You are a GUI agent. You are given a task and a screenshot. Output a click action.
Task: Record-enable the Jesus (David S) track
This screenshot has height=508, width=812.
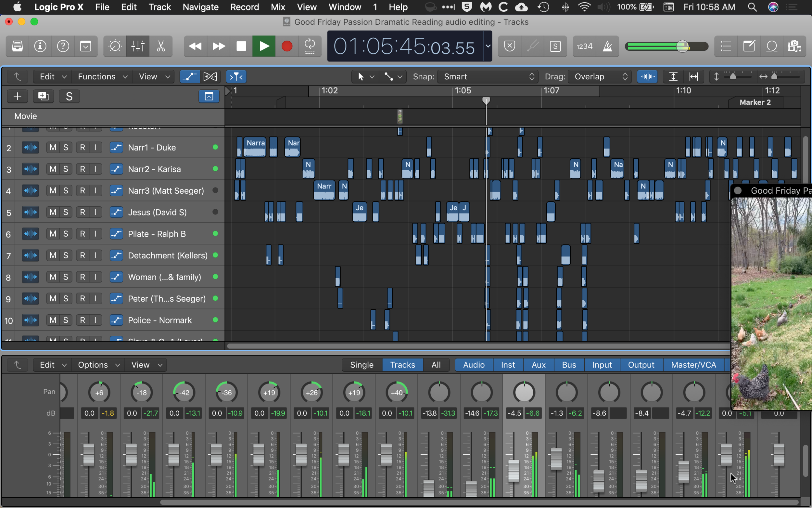(82, 212)
